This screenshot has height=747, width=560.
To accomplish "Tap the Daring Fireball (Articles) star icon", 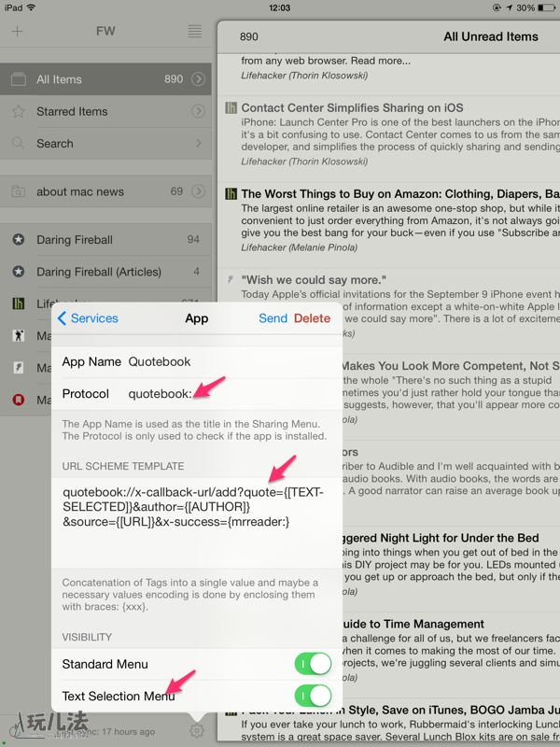I will tap(18, 272).
